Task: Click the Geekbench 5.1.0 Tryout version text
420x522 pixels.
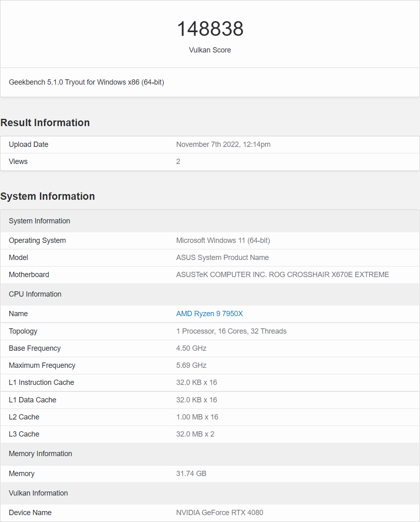Action: [86, 82]
